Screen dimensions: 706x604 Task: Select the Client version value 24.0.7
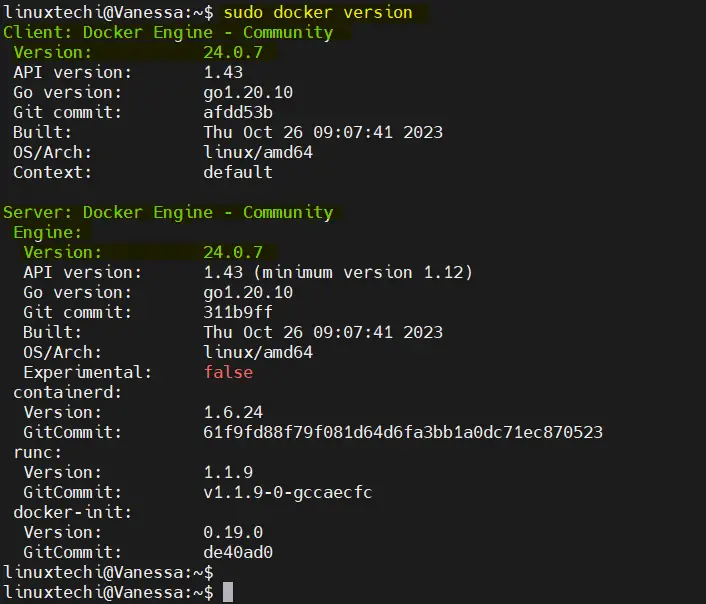(233, 52)
